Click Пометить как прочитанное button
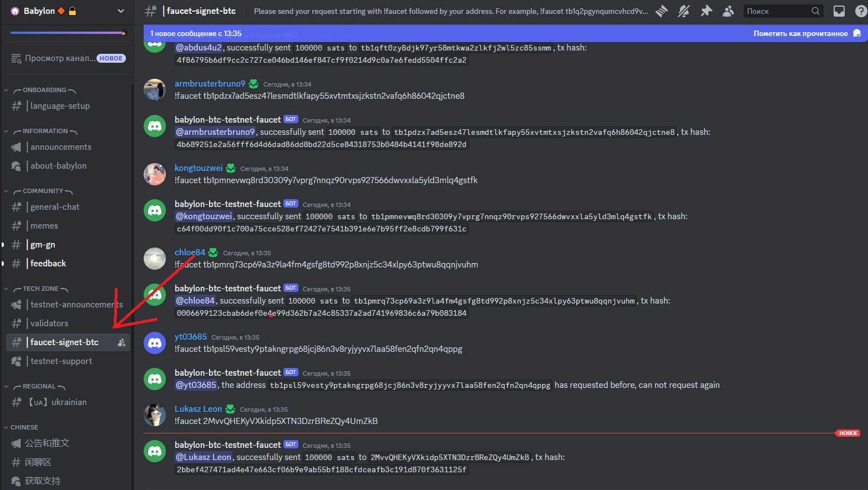Viewport: 868px width, 490px height. click(x=807, y=34)
